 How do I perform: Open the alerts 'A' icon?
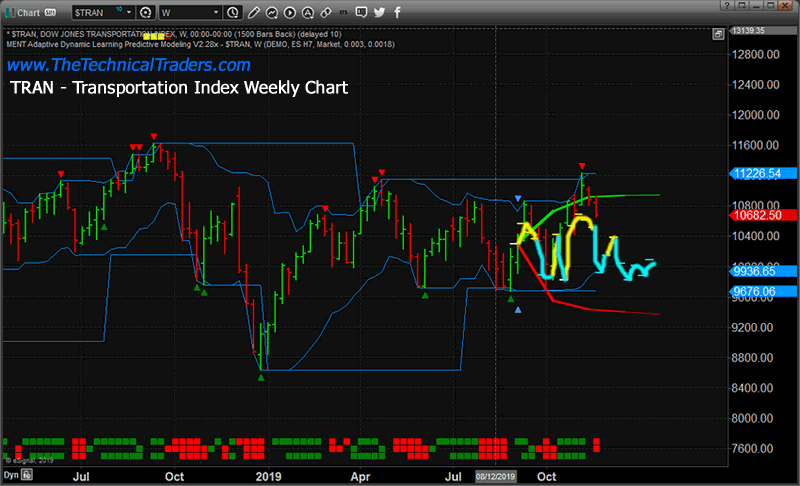pos(308,12)
